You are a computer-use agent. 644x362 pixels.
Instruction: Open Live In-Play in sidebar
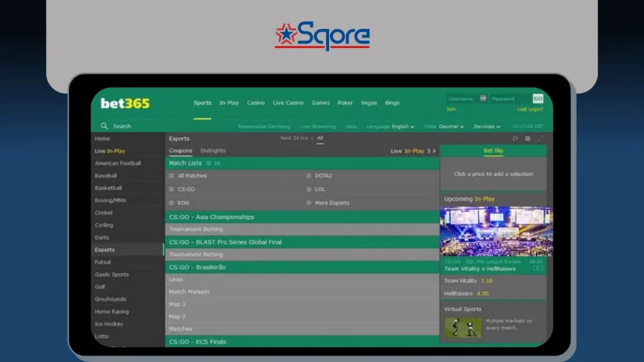pyautogui.click(x=110, y=151)
